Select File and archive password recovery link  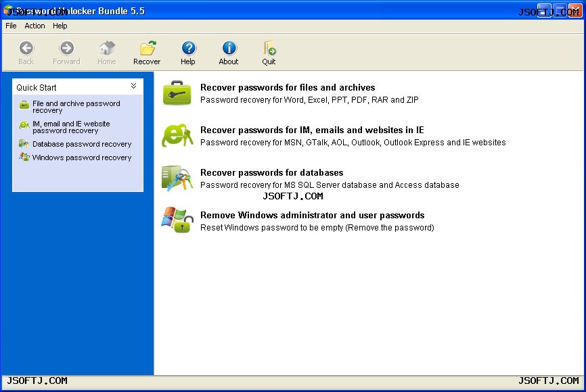76,107
